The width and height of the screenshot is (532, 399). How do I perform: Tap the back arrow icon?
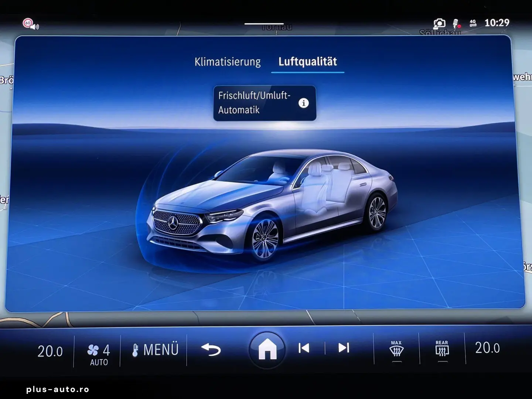pos(211,349)
